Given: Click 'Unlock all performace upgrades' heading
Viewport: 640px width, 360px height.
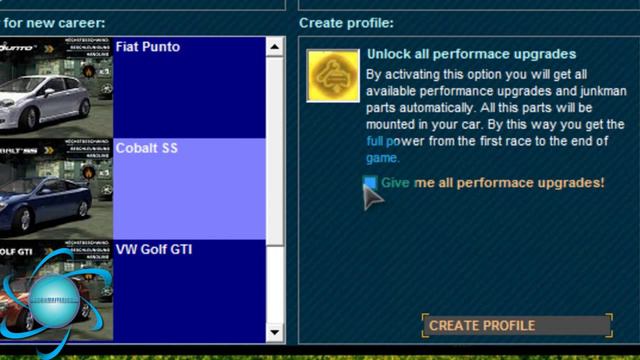Looking at the screenshot, I should pyautogui.click(x=471, y=54).
